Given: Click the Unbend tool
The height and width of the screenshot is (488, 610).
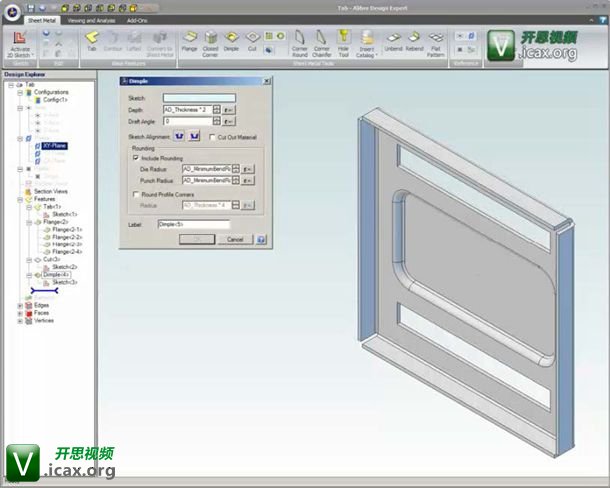Looking at the screenshot, I should point(392,40).
